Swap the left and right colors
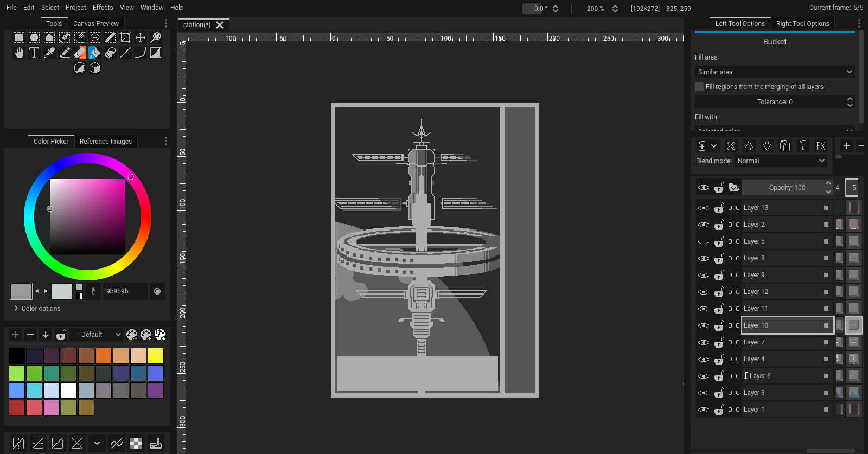This screenshot has width=868, height=454. 41,291
